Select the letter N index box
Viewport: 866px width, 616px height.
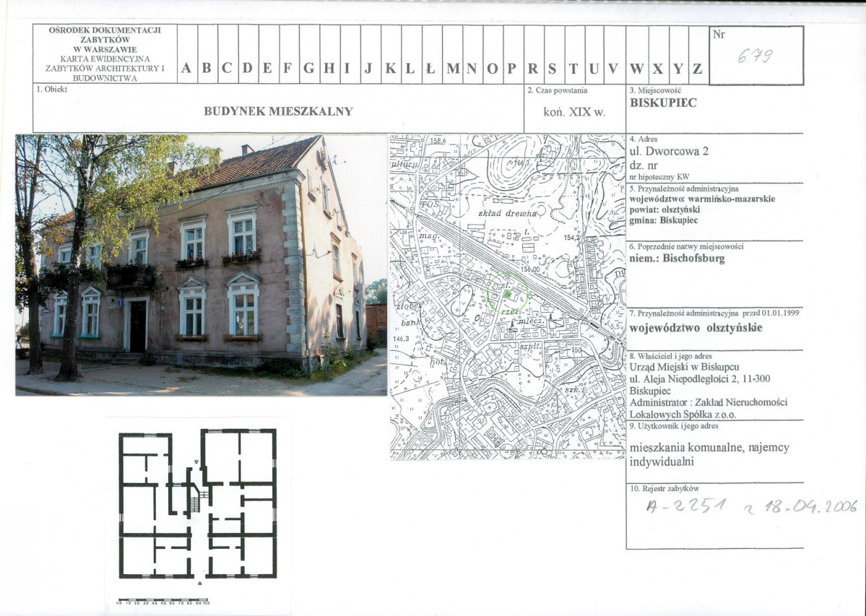[473, 54]
